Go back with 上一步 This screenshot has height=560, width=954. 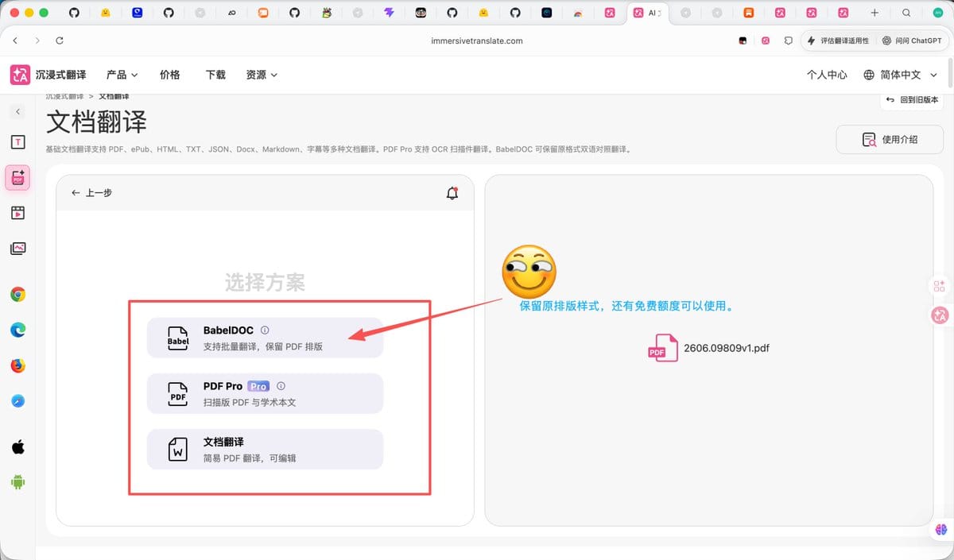coord(91,192)
